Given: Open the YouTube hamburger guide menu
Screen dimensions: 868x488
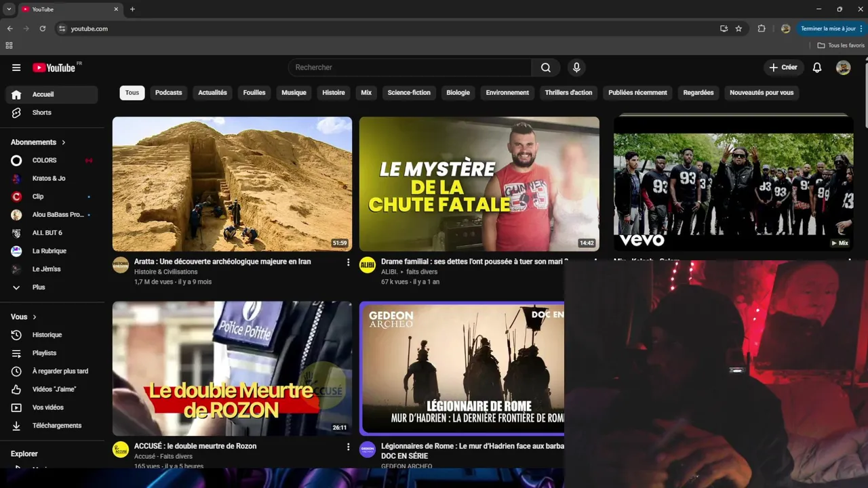Looking at the screenshot, I should pos(16,68).
